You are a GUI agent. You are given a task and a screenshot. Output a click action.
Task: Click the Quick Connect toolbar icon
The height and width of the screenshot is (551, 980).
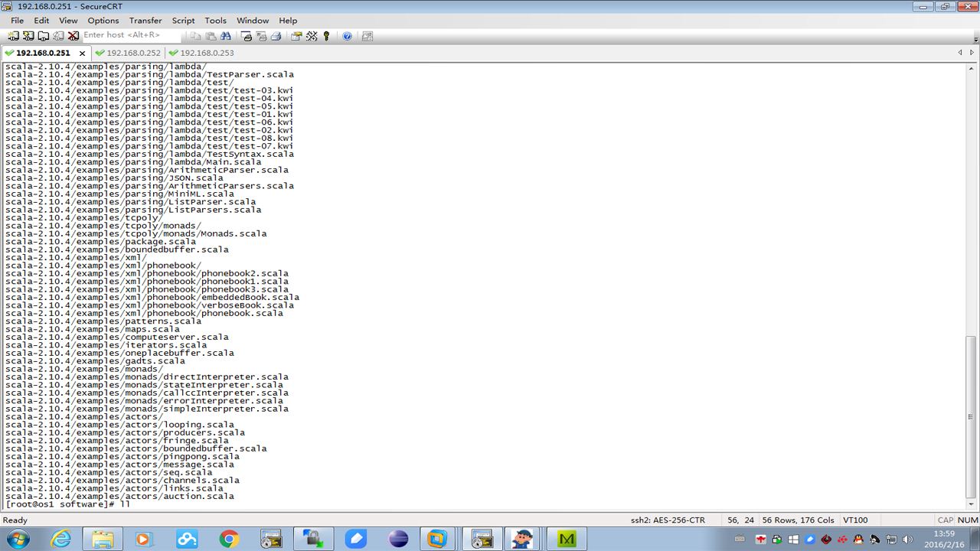[x=28, y=36]
